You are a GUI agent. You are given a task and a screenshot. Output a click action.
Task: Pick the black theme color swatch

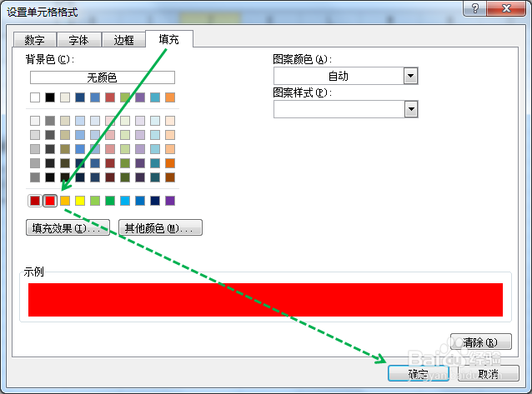[x=50, y=97]
